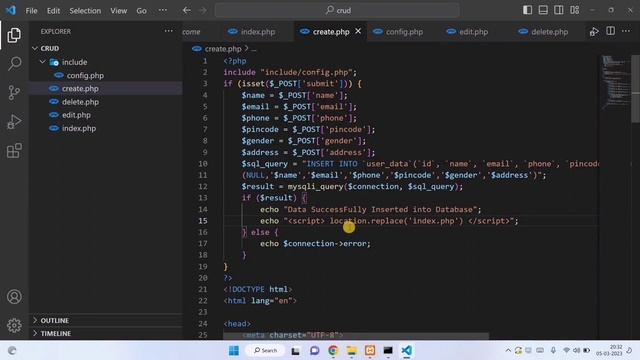Open the Customize Layout icon
Image resolution: width=640 pixels, height=360 pixels.
(x=575, y=10)
